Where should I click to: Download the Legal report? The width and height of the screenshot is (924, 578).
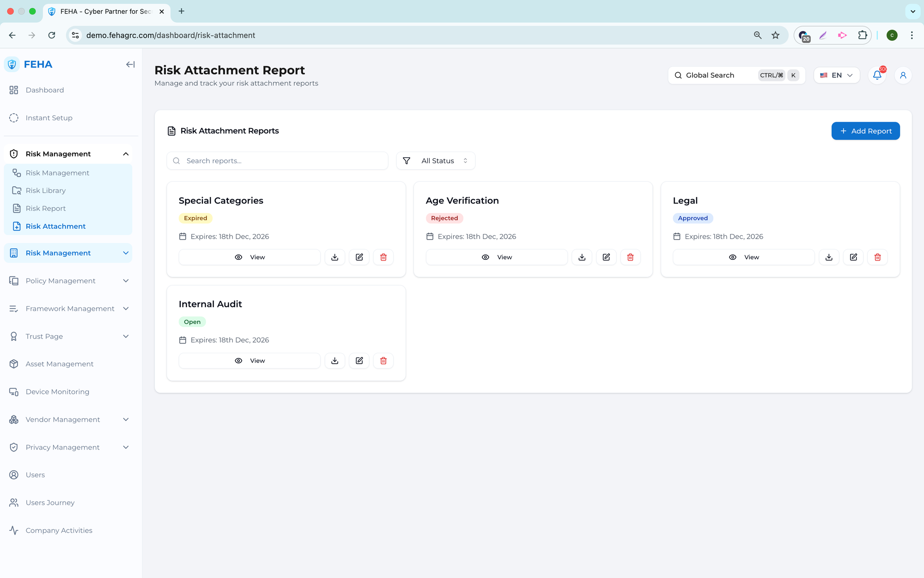tap(829, 257)
